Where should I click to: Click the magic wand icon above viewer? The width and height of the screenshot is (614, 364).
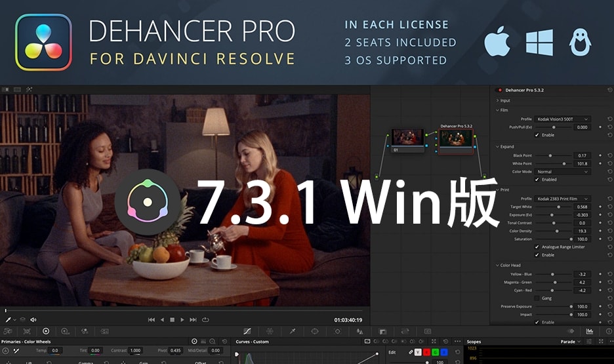(x=29, y=90)
